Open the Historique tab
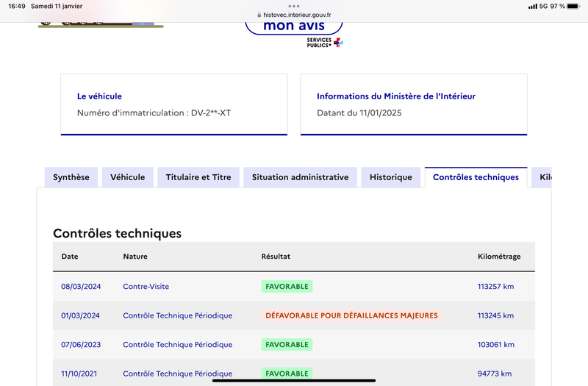Screen dimensions: 588x386 pyautogui.click(x=391, y=177)
